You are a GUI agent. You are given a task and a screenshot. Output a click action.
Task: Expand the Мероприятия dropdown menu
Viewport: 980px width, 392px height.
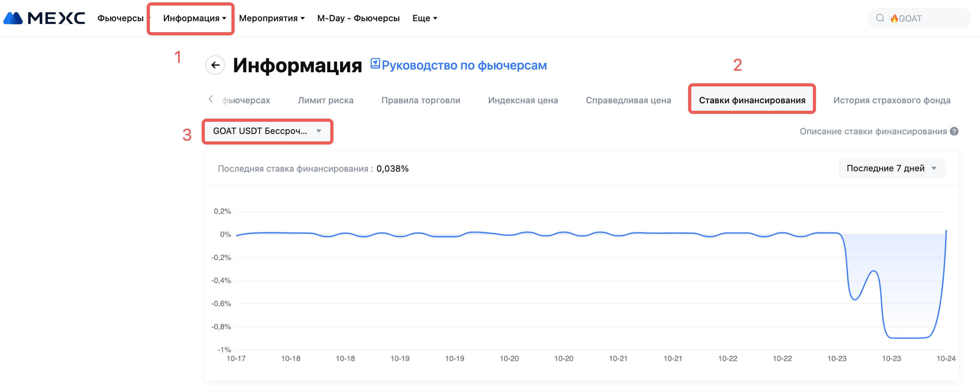[271, 18]
